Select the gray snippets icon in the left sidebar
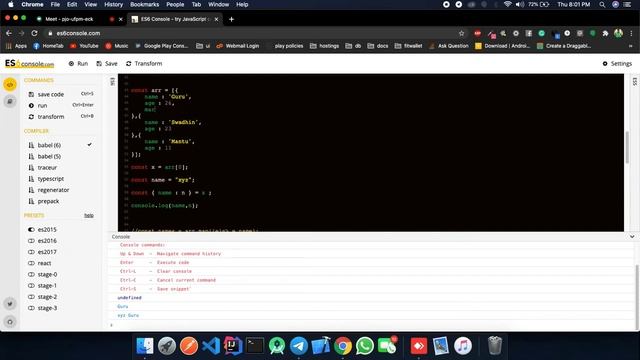640x360 pixels. click(10, 101)
